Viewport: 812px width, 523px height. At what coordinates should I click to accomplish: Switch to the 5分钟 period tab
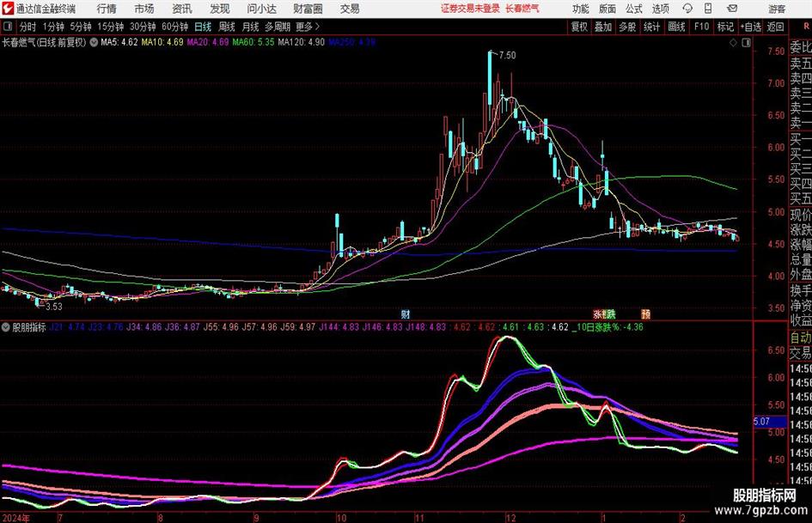coord(81,27)
